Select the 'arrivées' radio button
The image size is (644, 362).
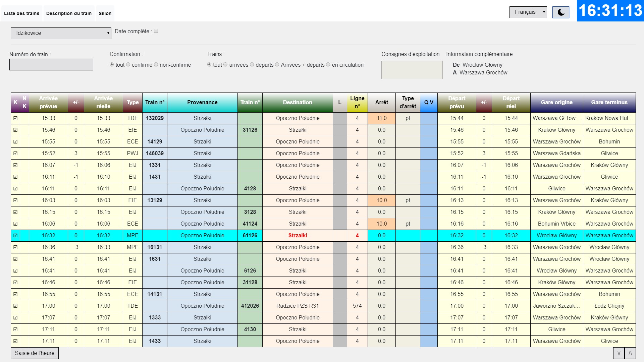click(225, 65)
